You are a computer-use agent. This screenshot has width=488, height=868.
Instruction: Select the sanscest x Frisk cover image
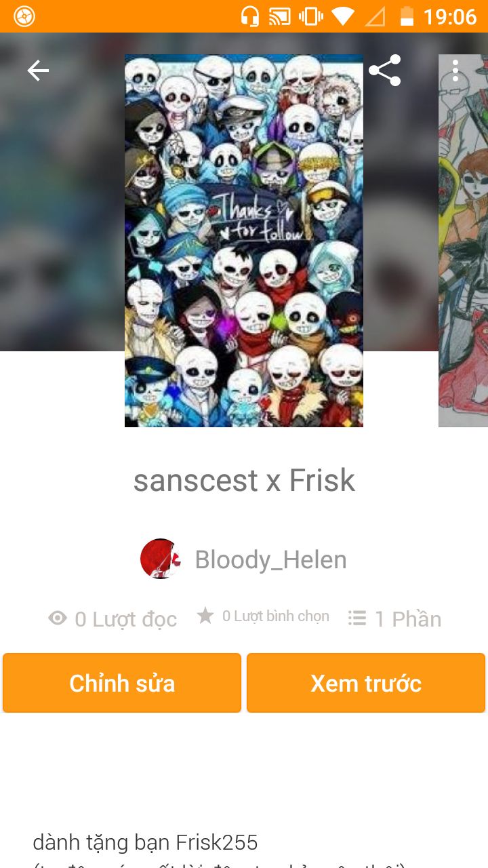244,241
